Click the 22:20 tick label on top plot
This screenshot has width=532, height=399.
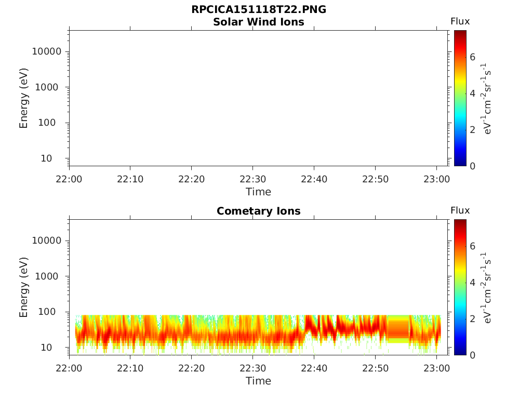pos(191,179)
